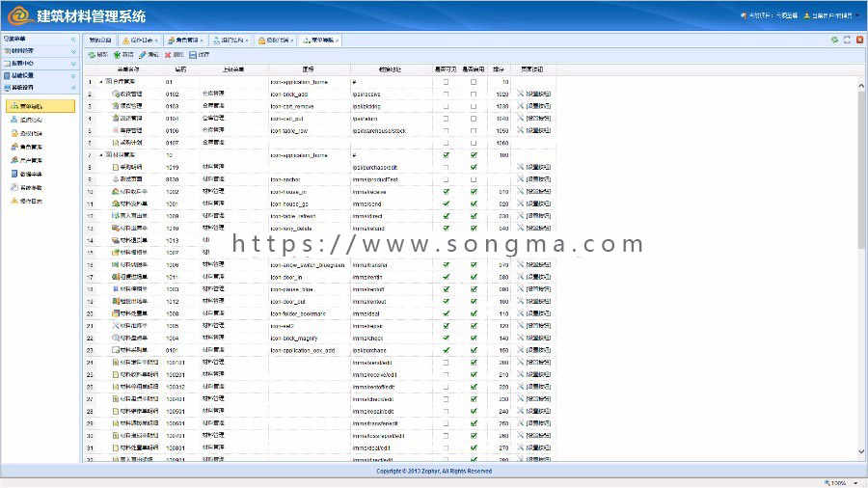Screen dimensions: 868x488
Task: Collapse the 系统管理 accordion panel chevron
Action: click(73, 88)
